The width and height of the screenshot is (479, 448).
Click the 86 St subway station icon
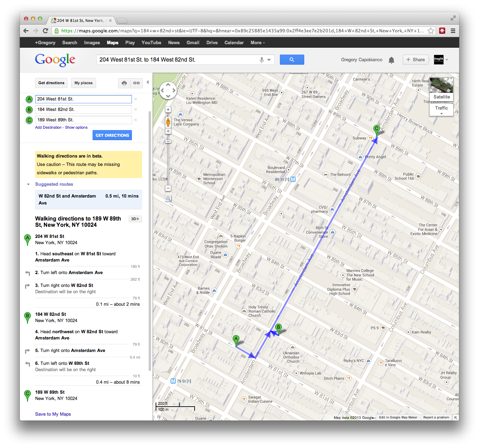coord(293,179)
